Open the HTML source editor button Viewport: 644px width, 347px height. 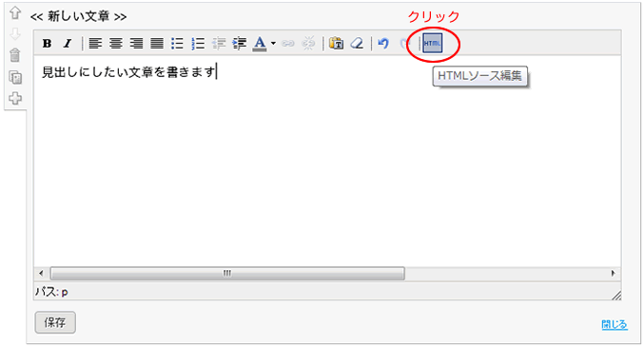(x=433, y=43)
